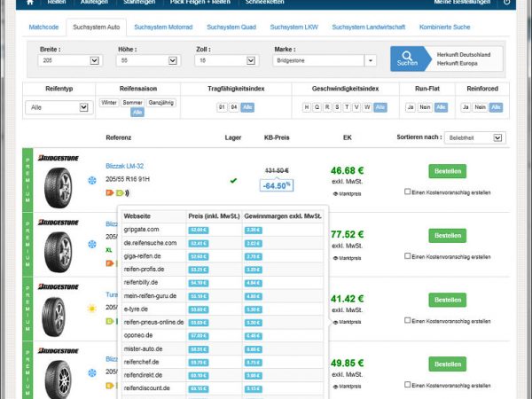
Task: Show Marktpreis under the 46.68 € price
Action: click(347, 193)
